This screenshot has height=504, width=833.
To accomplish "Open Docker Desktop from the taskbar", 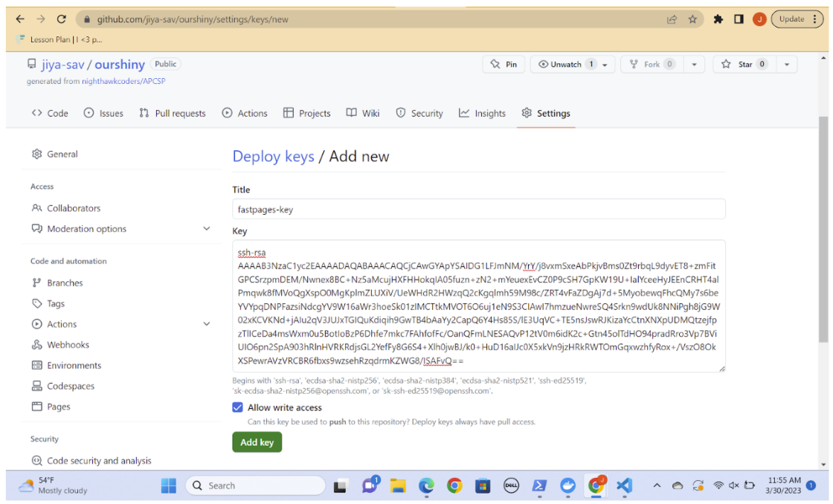I will (x=568, y=486).
